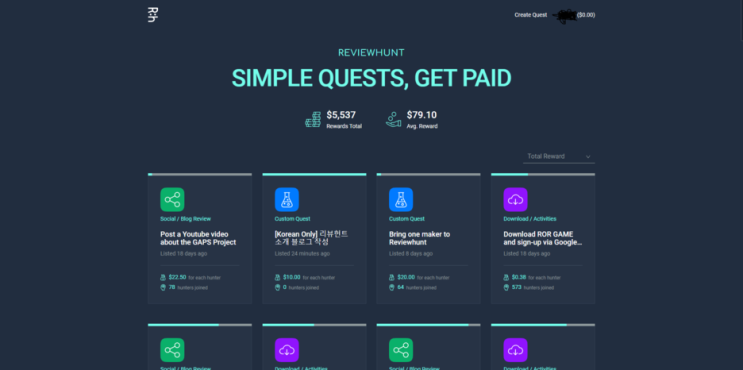Click the hunter icon beside 78 hunters joined
The width and height of the screenshot is (743, 370).
pyautogui.click(x=163, y=288)
